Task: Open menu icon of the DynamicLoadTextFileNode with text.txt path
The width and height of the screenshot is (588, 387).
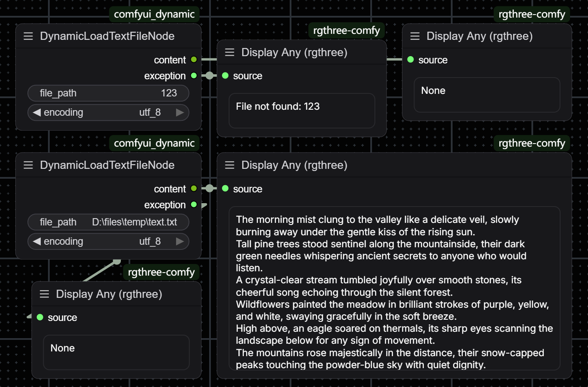Action: click(x=28, y=165)
